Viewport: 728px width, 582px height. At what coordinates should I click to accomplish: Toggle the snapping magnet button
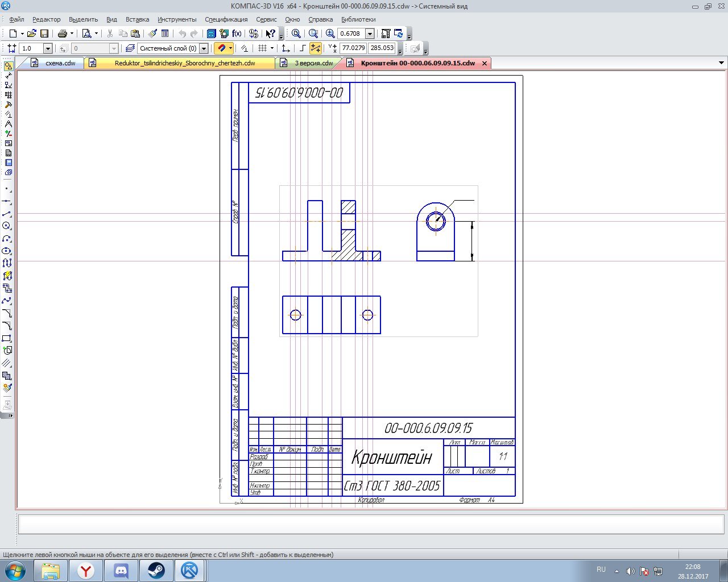pos(221,48)
